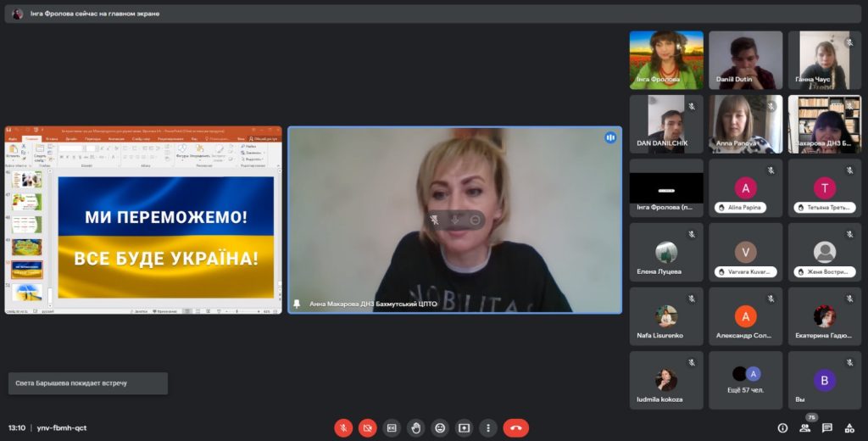
Task: Open the emoji reactions picker
Action: (439, 428)
